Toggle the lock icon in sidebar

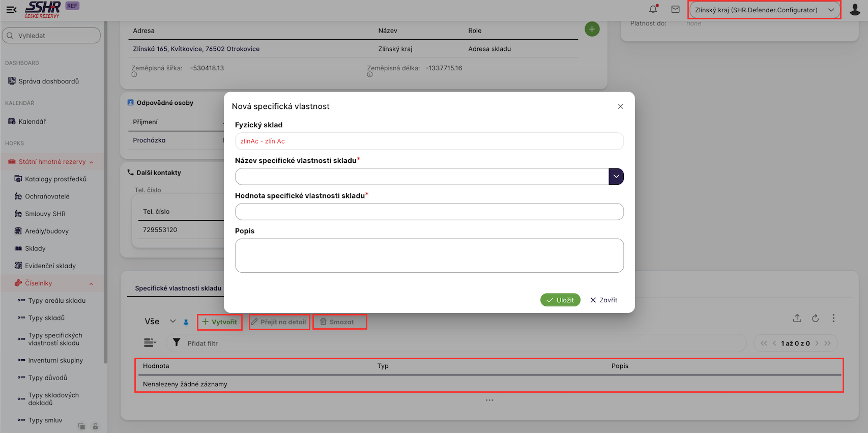coord(95,426)
